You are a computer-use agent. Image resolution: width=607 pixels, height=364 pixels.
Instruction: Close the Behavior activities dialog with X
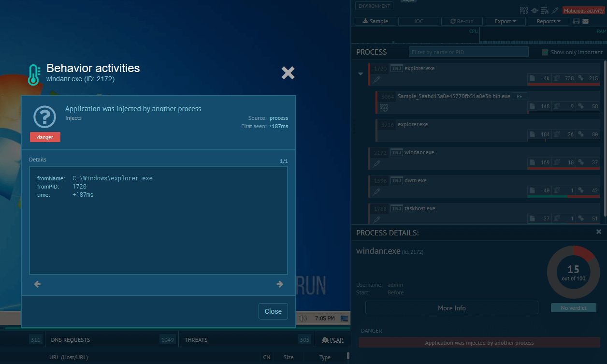[x=288, y=73]
